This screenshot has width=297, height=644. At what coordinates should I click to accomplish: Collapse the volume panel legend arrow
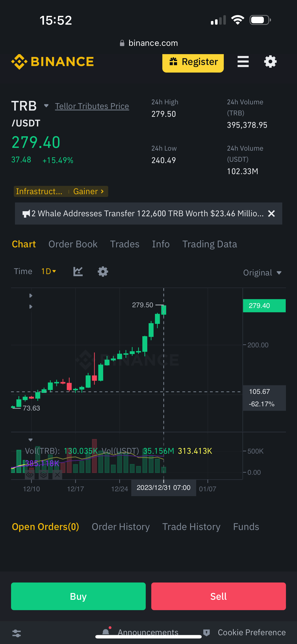pos(30,440)
